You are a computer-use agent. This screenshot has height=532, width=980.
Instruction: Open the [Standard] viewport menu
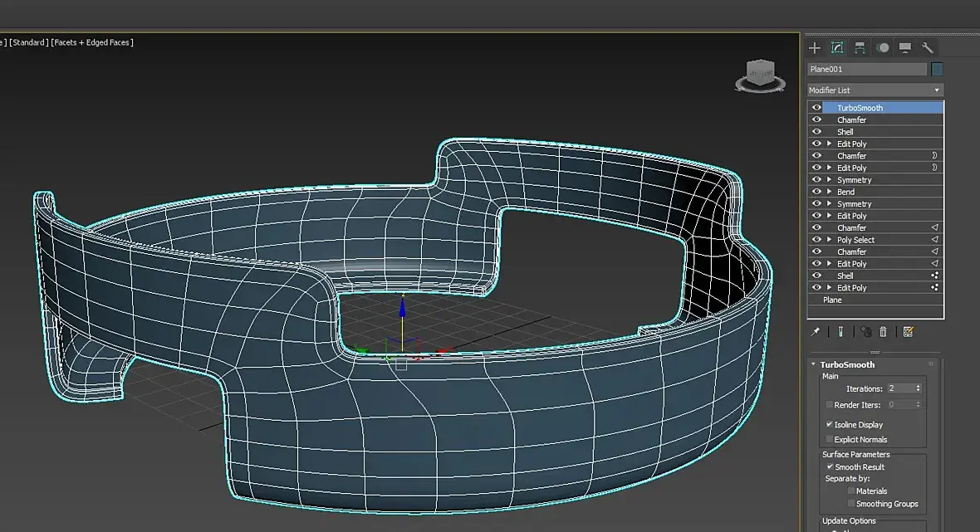click(29, 42)
